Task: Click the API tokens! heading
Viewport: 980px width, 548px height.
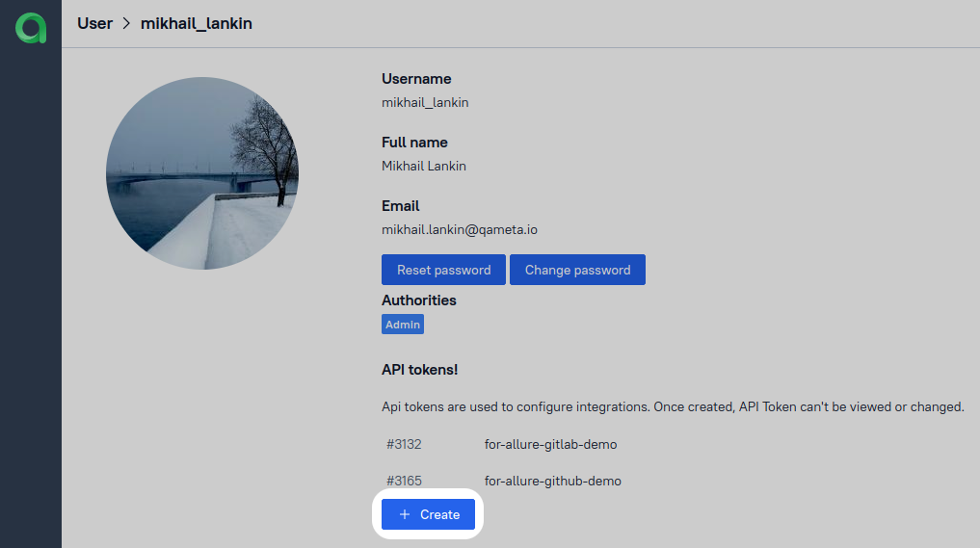Action: pos(419,370)
